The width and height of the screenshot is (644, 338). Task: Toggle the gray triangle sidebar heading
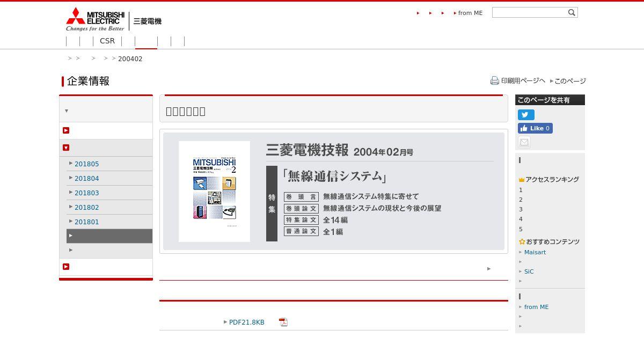(67, 111)
